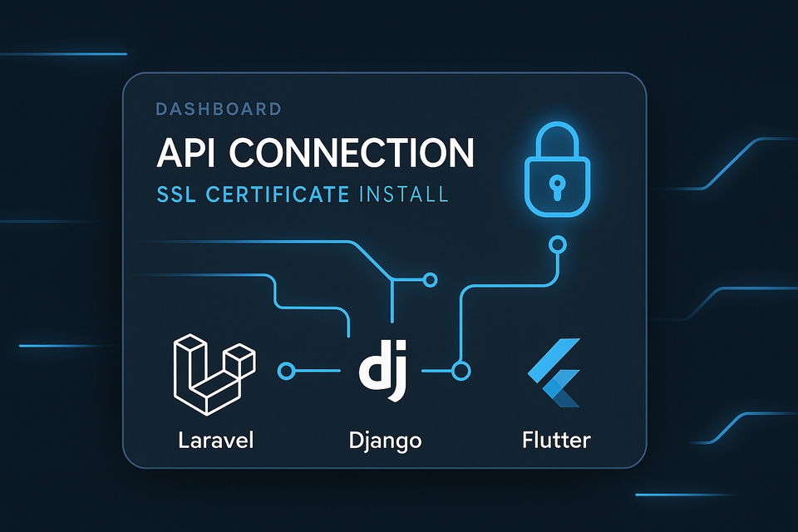Click the API CONNECTION title

(315, 152)
